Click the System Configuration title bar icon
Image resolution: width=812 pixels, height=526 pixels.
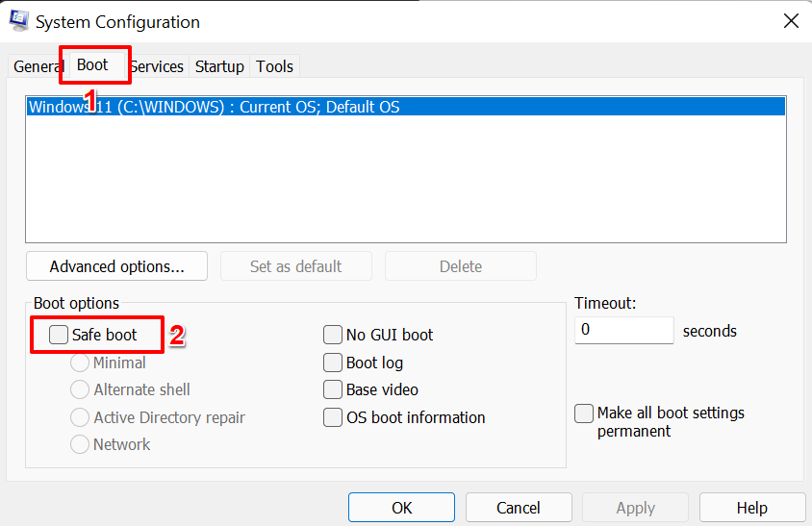point(19,20)
